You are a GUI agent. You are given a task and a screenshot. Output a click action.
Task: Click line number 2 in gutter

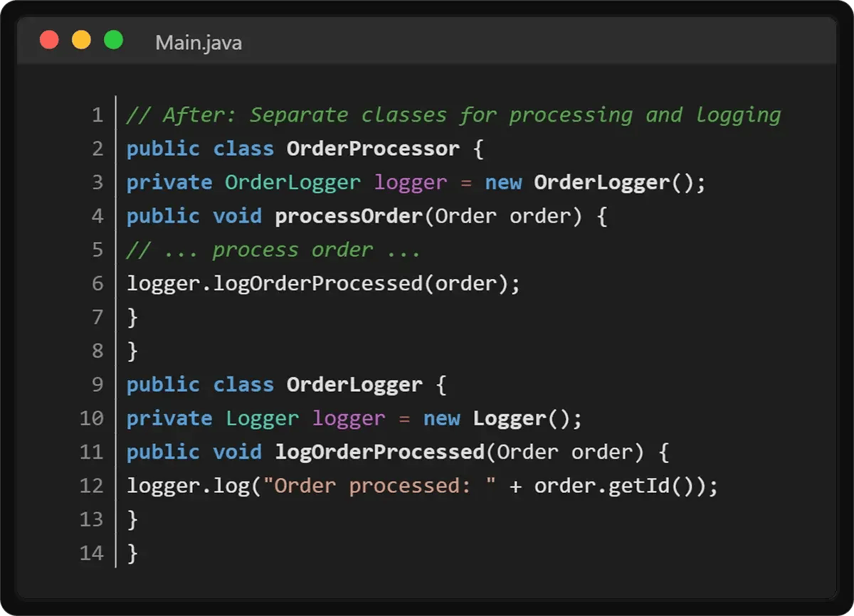(97, 149)
